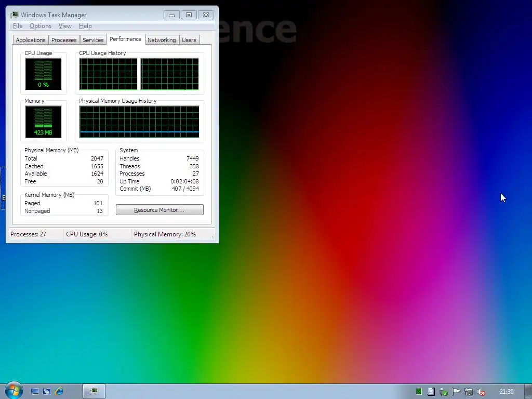Click the taskbar clock showing 21:30
Viewport: 532px width, 399px height.
(x=507, y=392)
